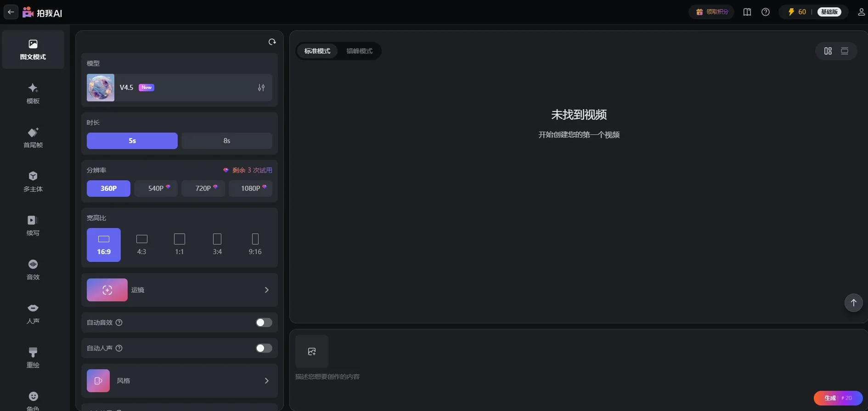Open the 模板 templates sidebar icon

click(x=33, y=94)
